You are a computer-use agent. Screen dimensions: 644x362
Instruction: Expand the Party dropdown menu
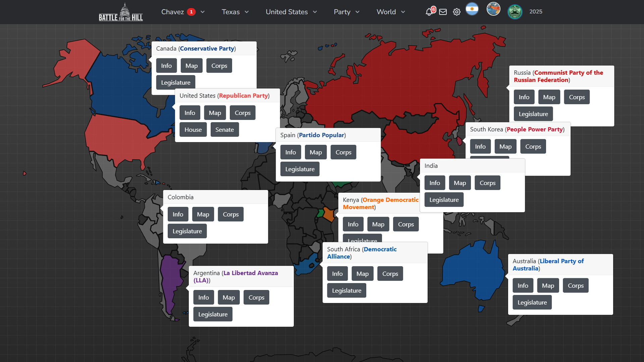[x=347, y=12]
